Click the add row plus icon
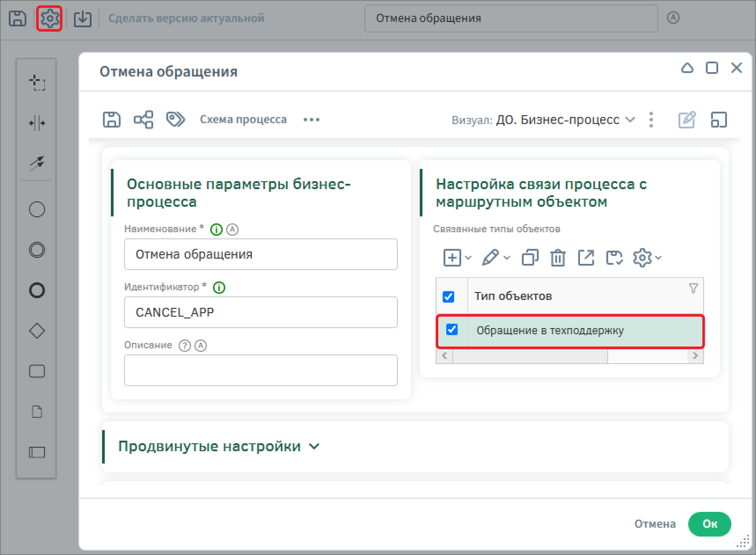Viewport: 756px width, 555px height. pos(452,258)
